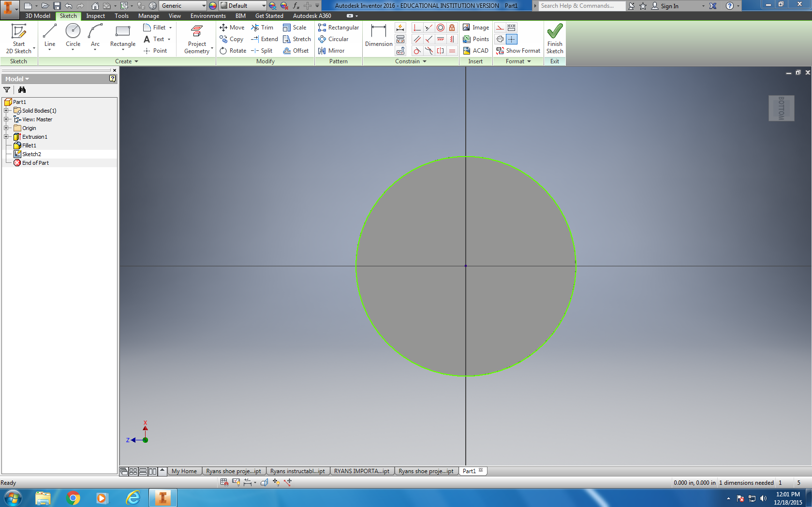The width and height of the screenshot is (812, 507).
Task: Click Sign In
Action: pyautogui.click(x=665, y=6)
